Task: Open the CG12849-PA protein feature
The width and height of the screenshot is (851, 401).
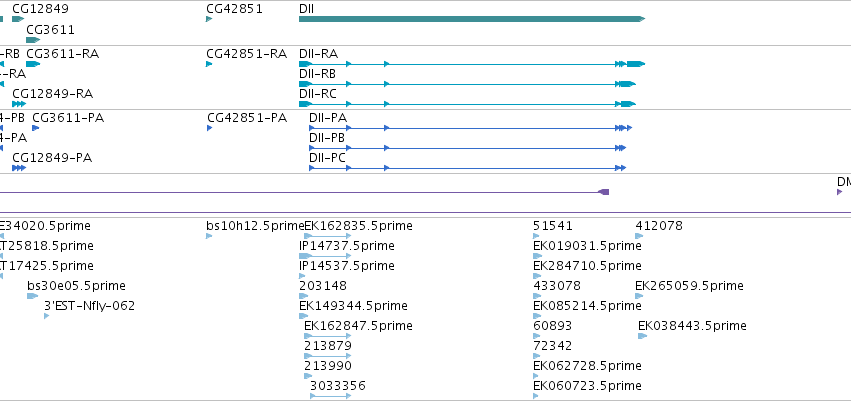Action: (19, 168)
